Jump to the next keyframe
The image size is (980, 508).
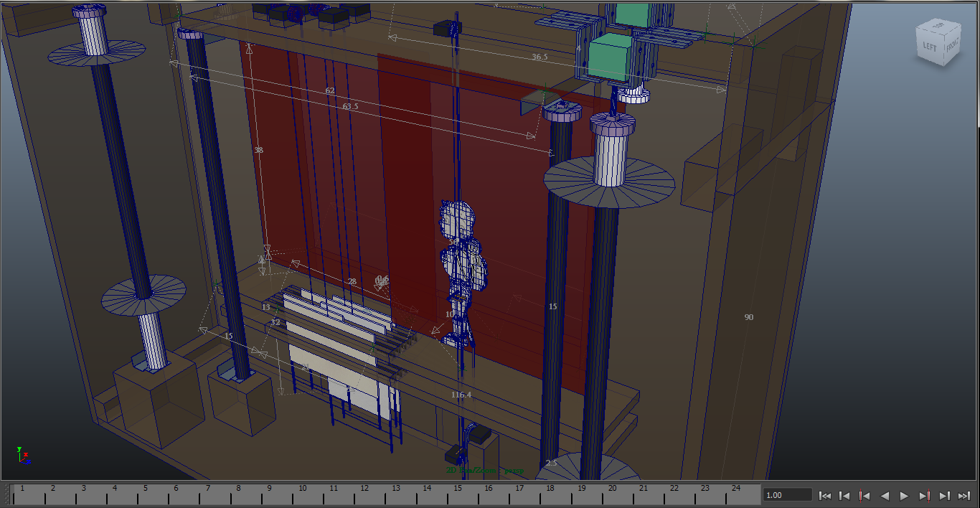[925, 495]
